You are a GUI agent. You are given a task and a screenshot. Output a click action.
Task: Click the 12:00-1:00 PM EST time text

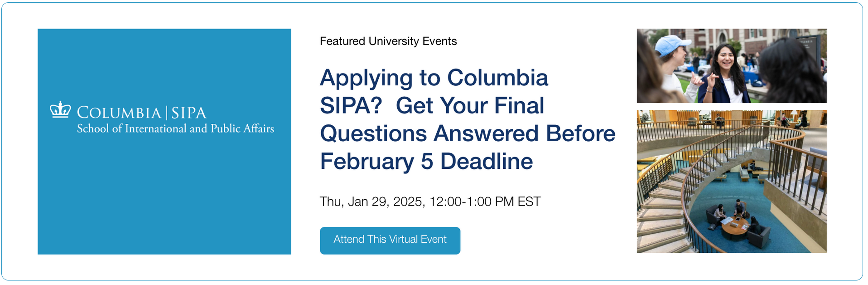point(485,201)
